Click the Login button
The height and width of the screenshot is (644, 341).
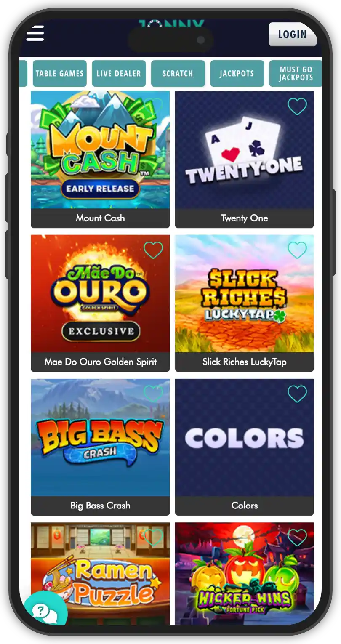293,34
